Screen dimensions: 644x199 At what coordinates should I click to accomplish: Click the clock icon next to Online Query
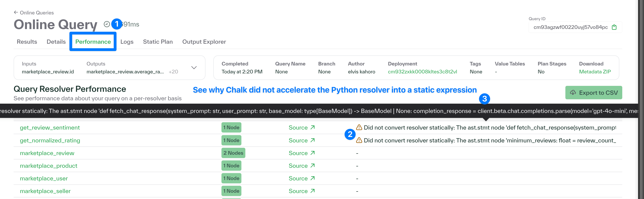click(x=107, y=24)
